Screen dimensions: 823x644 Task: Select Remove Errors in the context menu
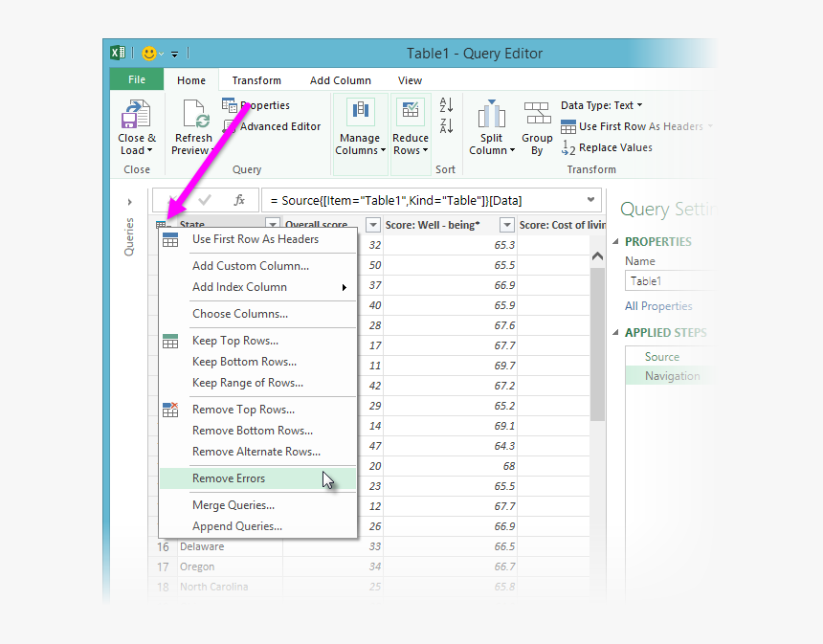tap(229, 477)
